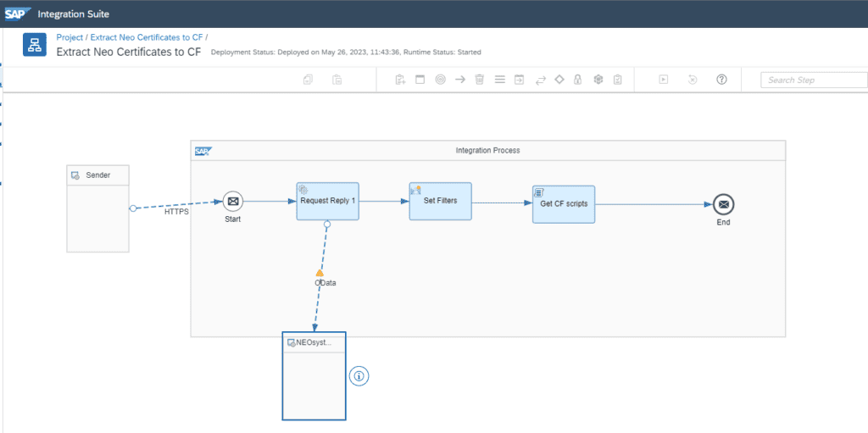
Task: Click the End message event
Action: click(x=724, y=204)
